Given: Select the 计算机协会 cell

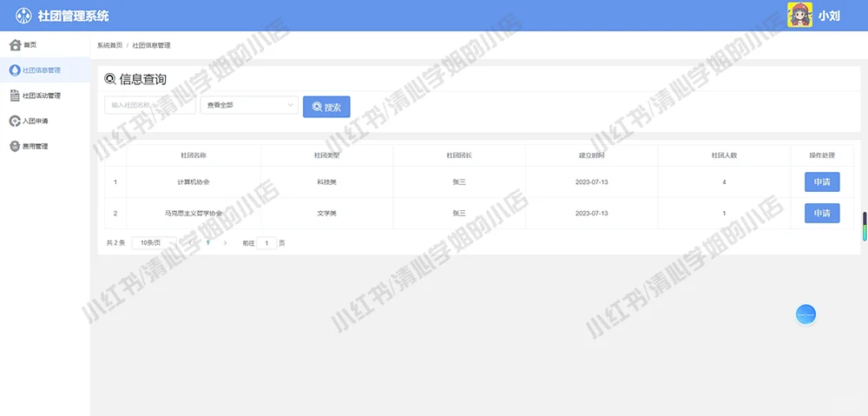Looking at the screenshot, I should pyautogui.click(x=194, y=182).
